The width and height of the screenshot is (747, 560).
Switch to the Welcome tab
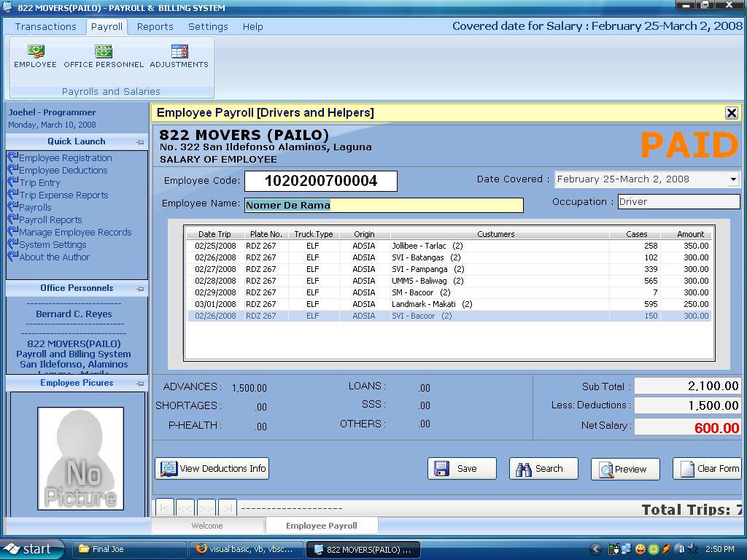(207, 525)
